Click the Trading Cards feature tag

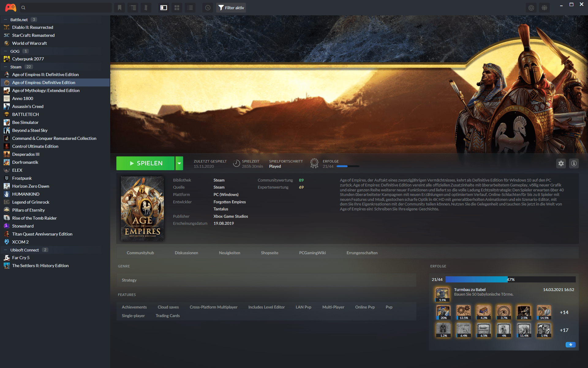click(x=168, y=316)
